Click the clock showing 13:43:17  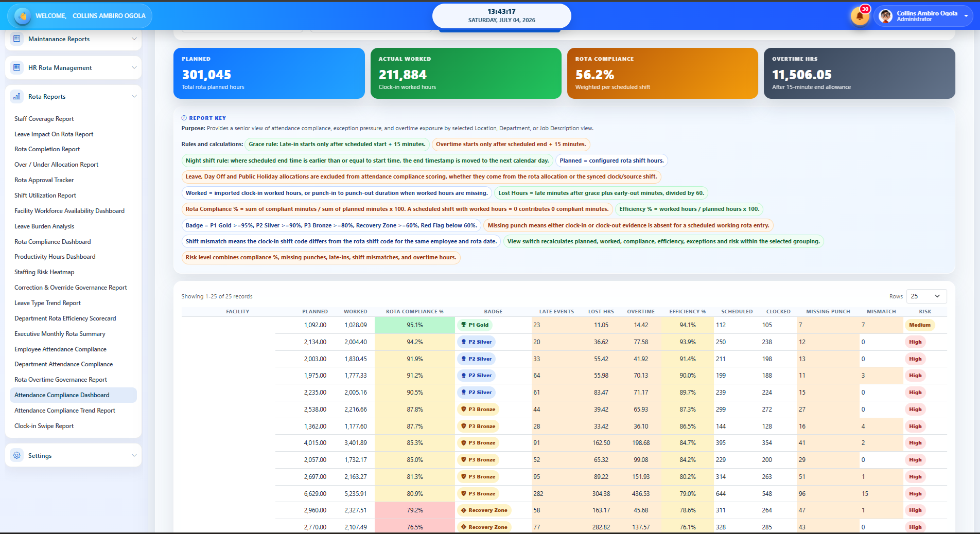coord(502,11)
